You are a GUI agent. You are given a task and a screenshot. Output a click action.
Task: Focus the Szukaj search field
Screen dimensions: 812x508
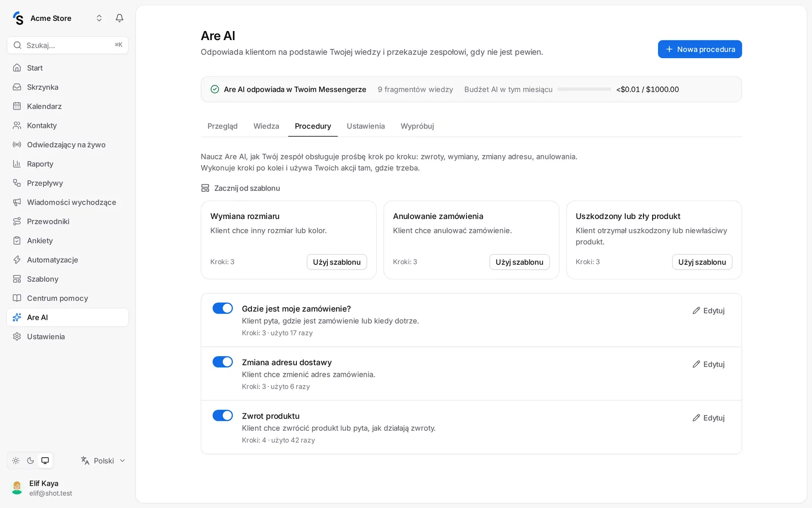pos(67,45)
